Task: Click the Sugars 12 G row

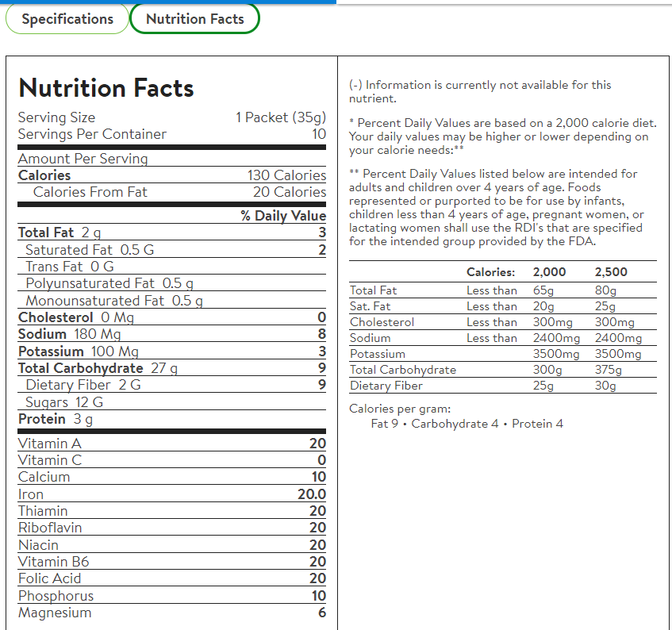Action: click(64, 402)
